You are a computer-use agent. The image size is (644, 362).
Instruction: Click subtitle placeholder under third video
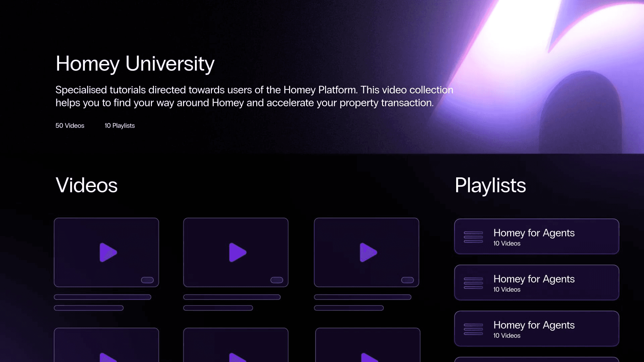pos(348,308)
